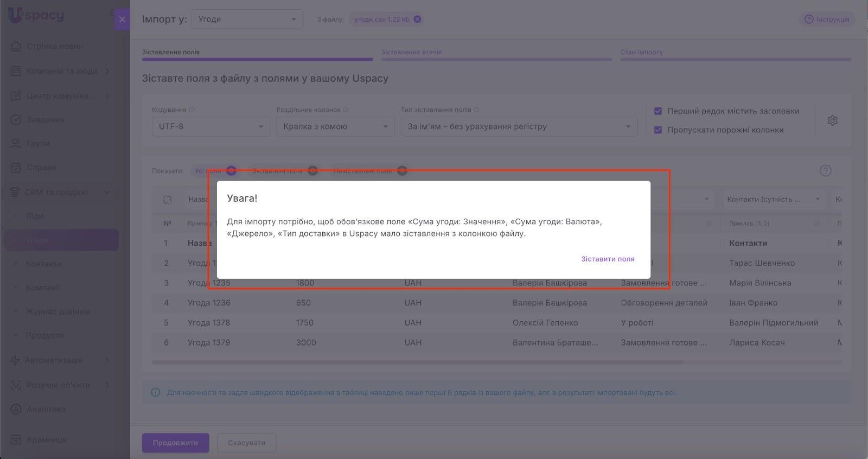
Task: Open the Імпорт у entity dropdown
Action: (x=247, y=20)
